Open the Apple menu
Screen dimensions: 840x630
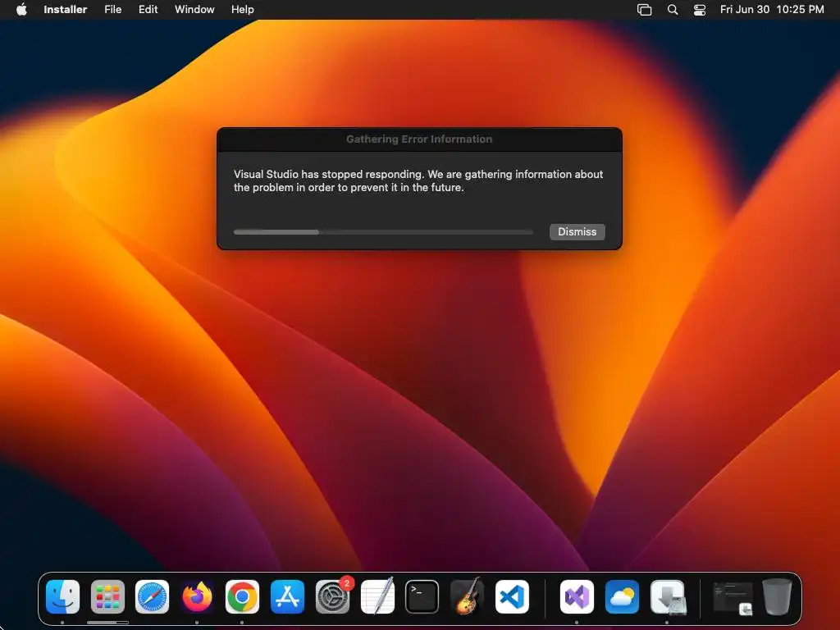click(21, 9)
